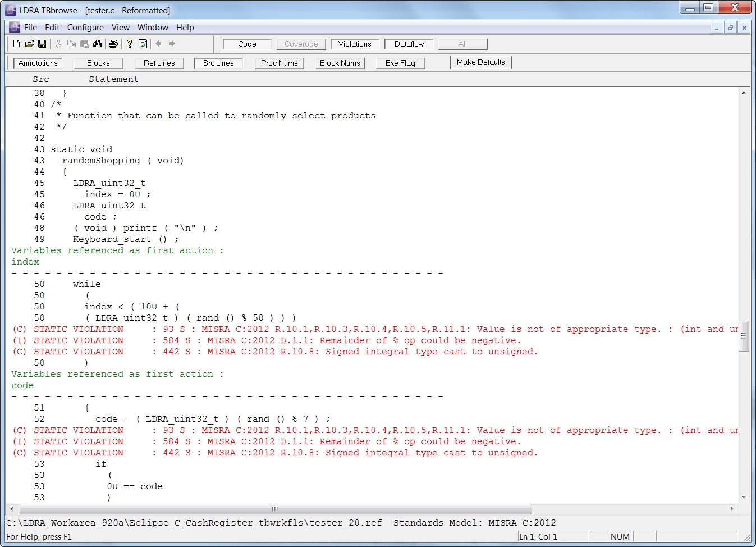The height and width of the screenshot is (547, 756).
Task: Restore the inner document window
Action: pyautogui.click(x=731, y=28)
